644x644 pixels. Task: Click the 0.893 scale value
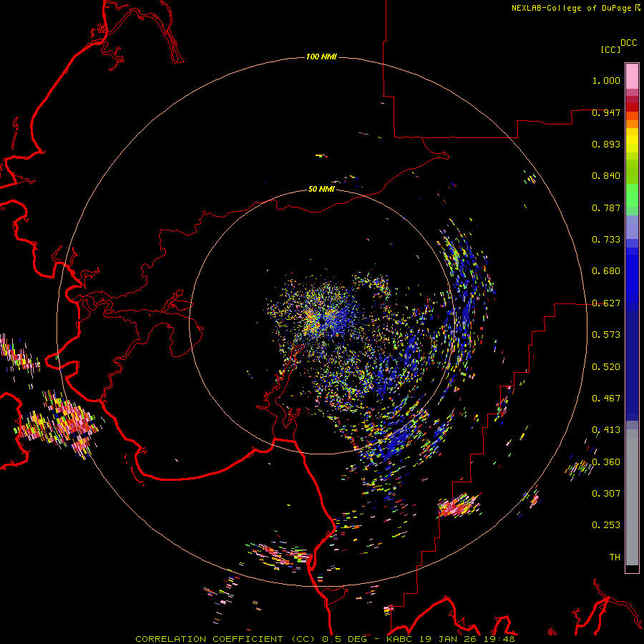(x=606, y=144)
